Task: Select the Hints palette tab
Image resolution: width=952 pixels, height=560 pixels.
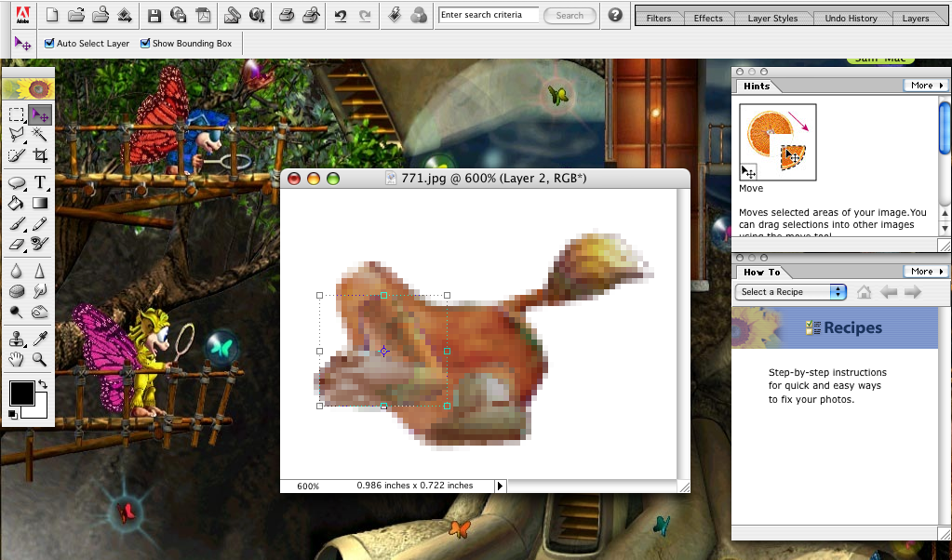Action: click(x=757, y=87)
